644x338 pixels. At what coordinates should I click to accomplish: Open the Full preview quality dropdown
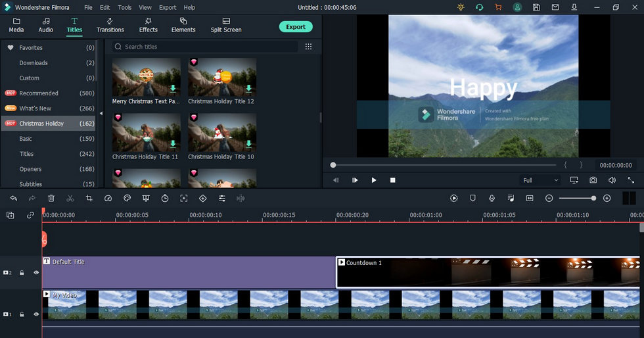click(x=540, y=180)
